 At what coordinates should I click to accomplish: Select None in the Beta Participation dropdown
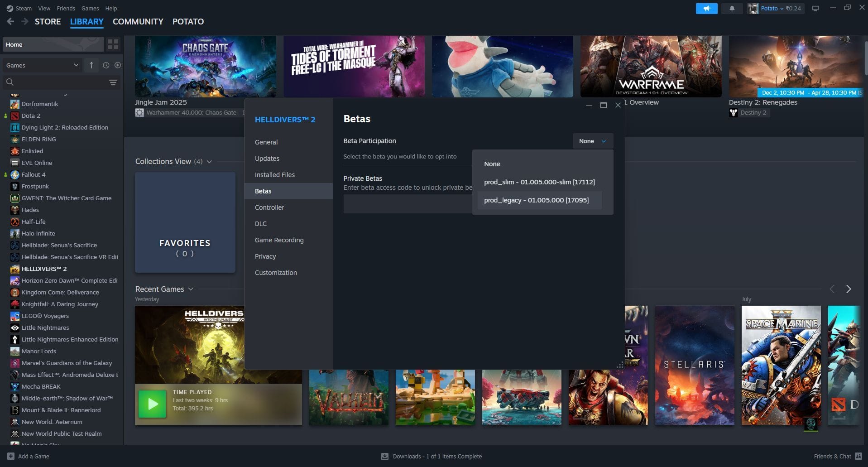(492, 164)
